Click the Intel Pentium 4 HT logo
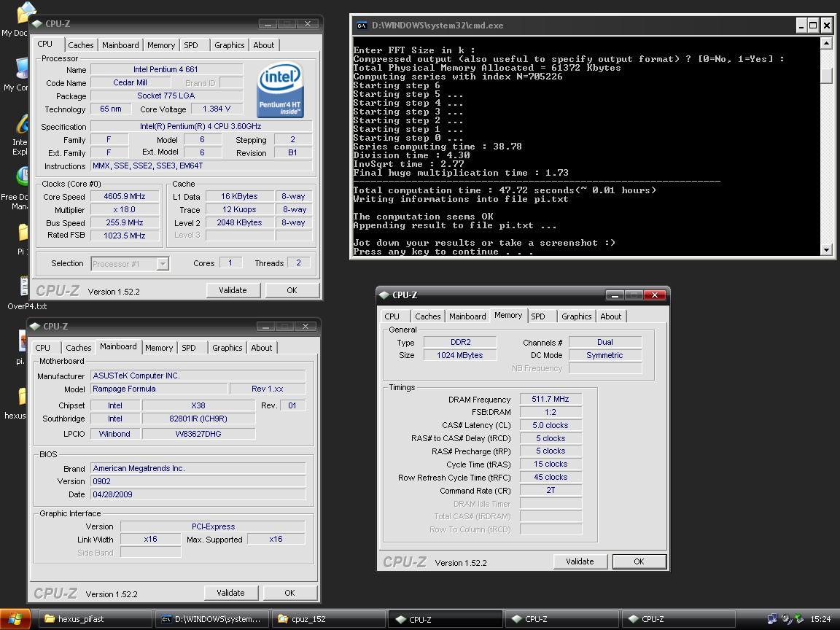The height and width of the screenshot is (630, 840). (280, 90)
